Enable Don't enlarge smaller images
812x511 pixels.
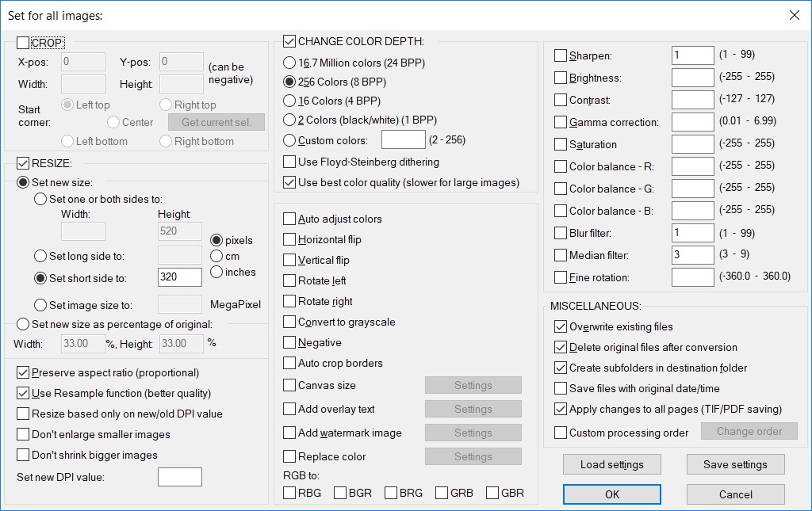pos(23,434)
